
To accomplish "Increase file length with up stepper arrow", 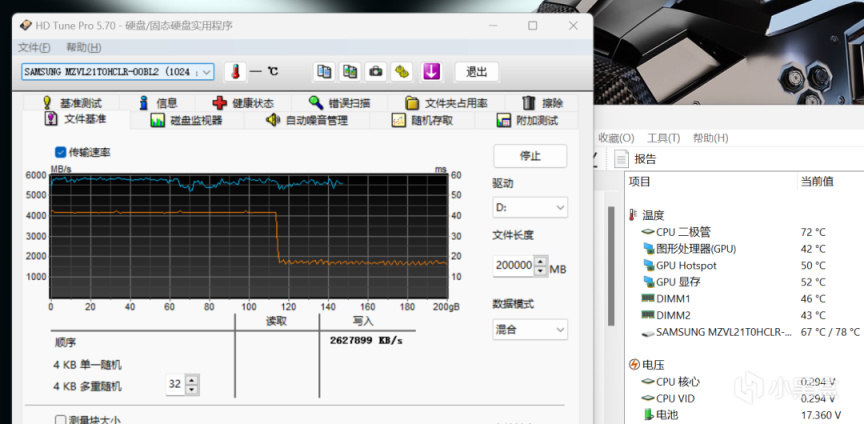I will [541, 261].
